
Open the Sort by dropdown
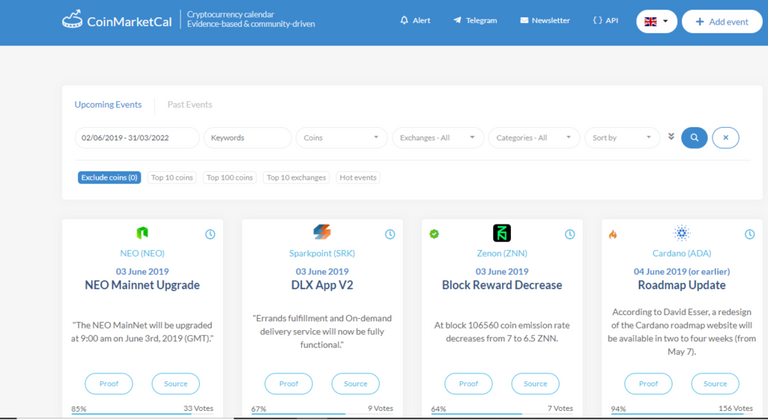coord(622,138)
